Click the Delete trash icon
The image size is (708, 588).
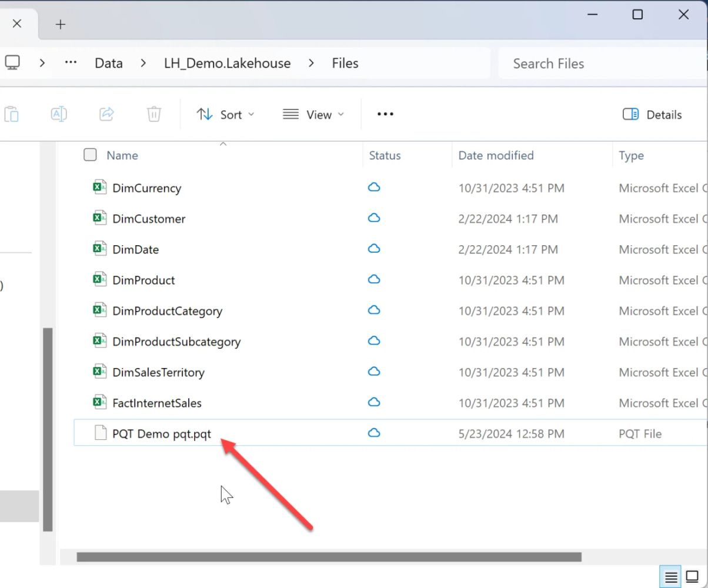(153, 114)
